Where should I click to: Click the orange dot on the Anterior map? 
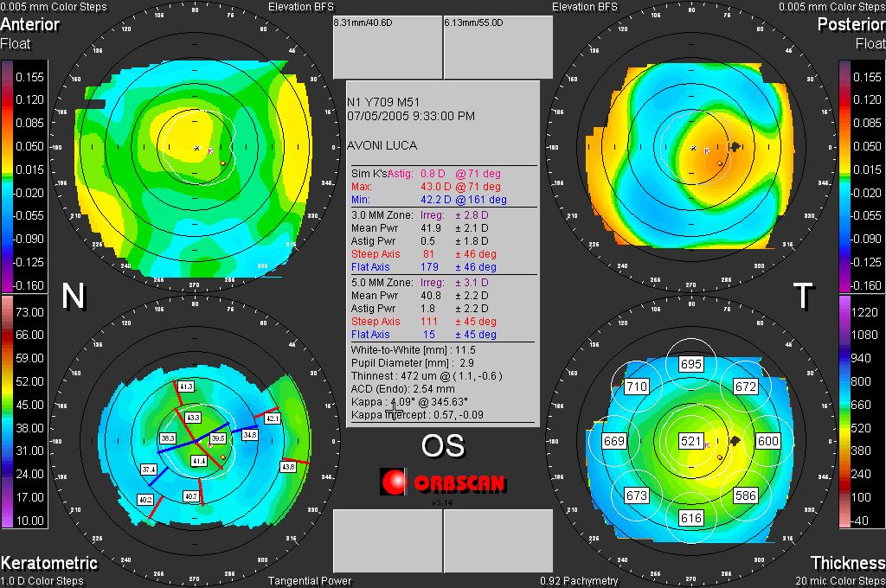point(223,163)
